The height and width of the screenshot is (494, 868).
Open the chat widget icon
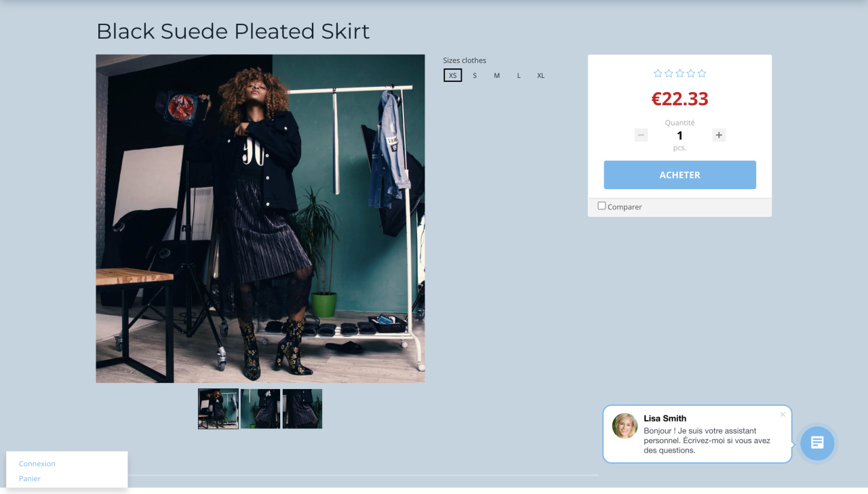click(x=817, y=443)
